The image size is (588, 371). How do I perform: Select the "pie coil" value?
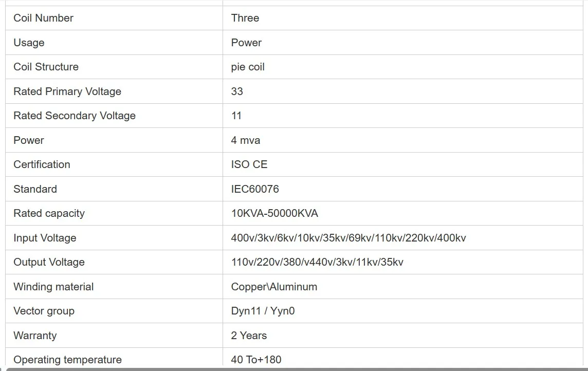[x=248, y=67]
